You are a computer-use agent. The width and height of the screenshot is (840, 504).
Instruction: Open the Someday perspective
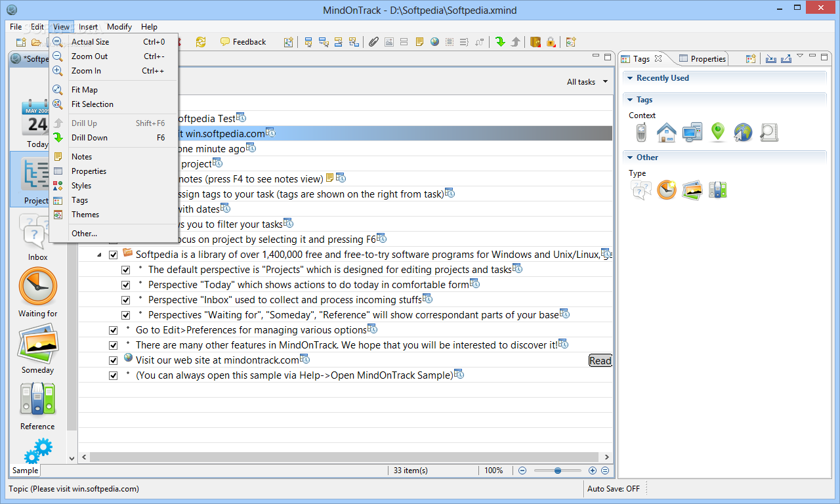[x=37, y=350]
